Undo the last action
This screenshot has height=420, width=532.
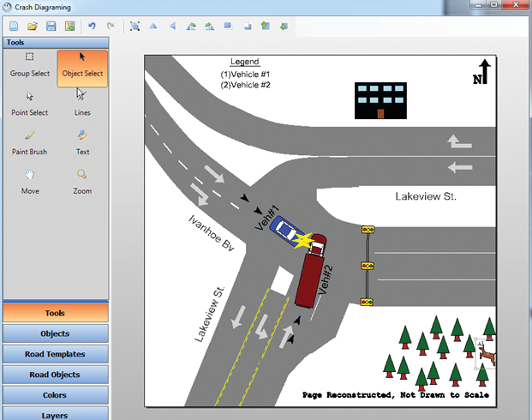click(x=92, y=27)
